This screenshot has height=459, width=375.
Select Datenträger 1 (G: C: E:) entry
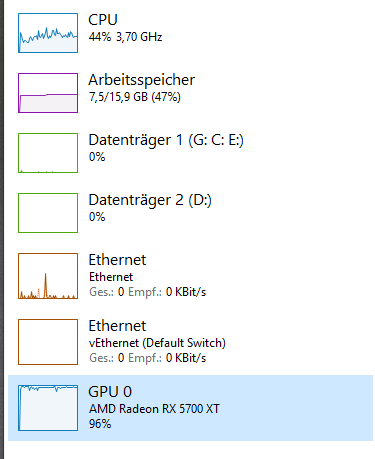(166, 140)
